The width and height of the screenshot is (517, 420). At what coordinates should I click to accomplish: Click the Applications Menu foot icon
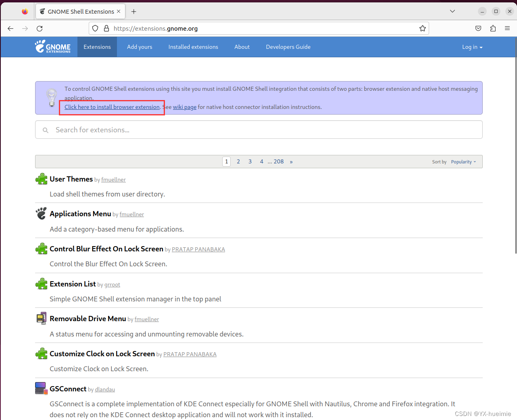[42, 213]
